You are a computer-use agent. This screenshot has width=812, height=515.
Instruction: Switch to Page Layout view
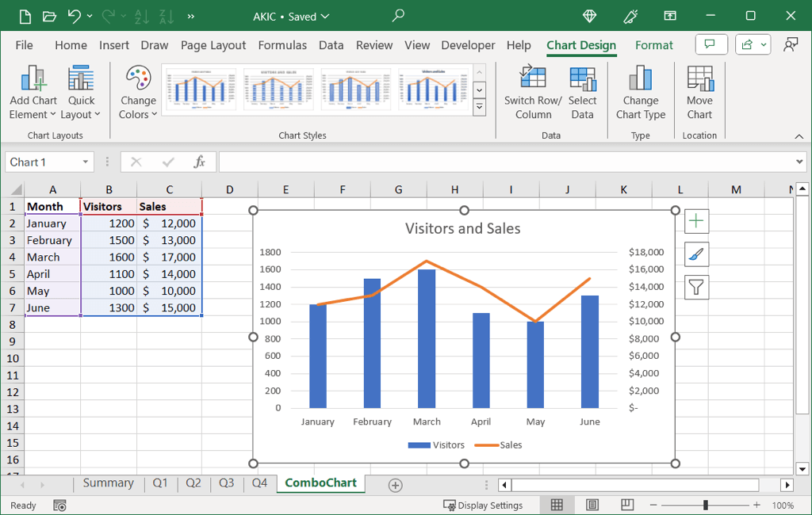(x=592, y=505)
